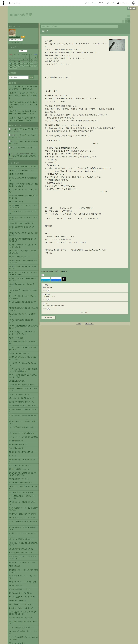Image resolution: width=138 pixels, height=644 pixels.
Task: Click commenter name Hu-jin
Action: pyautogui.click(x=48, y=294)
